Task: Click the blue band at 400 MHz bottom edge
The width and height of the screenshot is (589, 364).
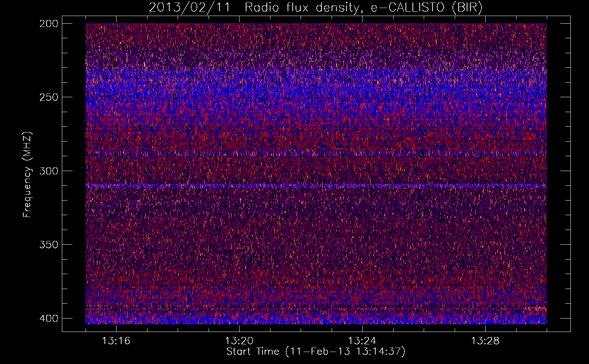Action: (x=316, y=318)
